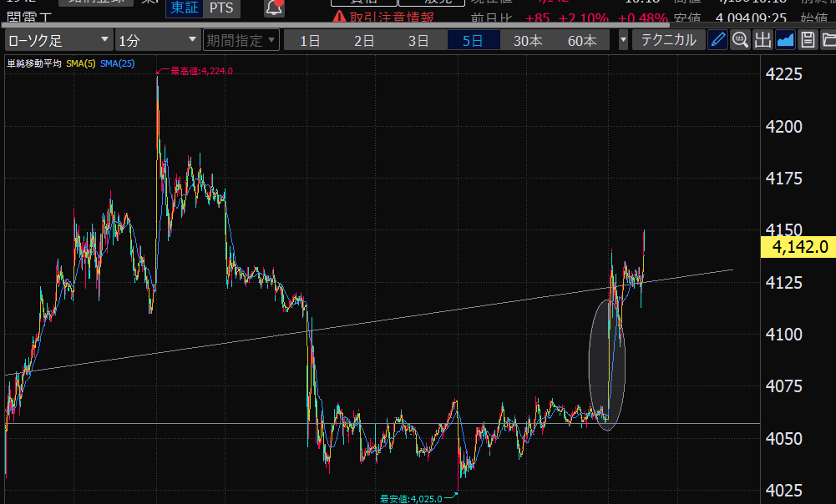Switch market to PTS

point(221,8)
